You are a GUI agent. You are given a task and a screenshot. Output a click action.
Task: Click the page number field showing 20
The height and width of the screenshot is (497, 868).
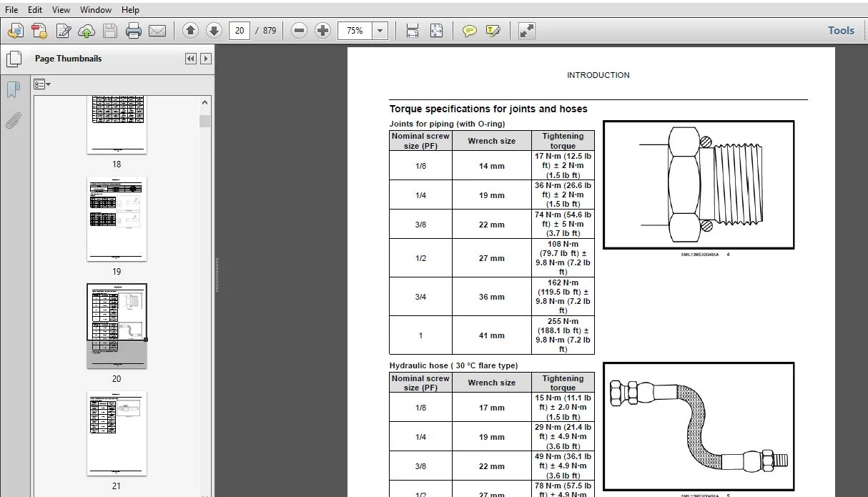[x=240, y=31]
